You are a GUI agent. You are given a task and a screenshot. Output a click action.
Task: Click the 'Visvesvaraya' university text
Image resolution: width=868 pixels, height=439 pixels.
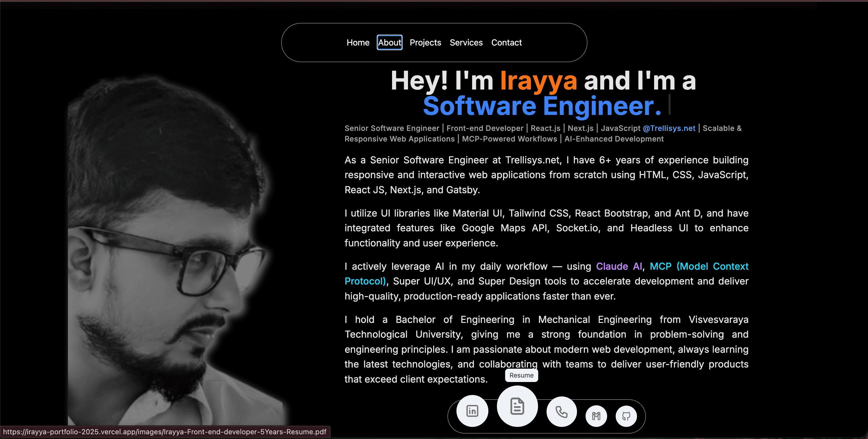(719, 319)
